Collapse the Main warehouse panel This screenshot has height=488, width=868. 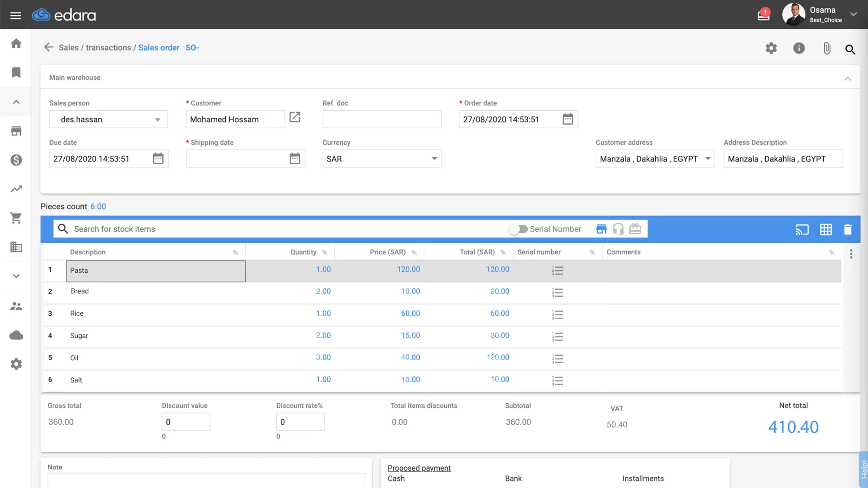[x=847, y=79]
